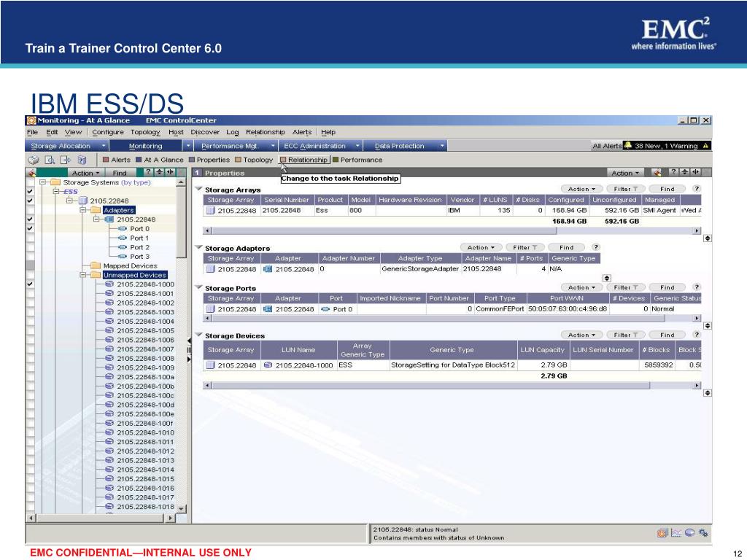
Task: Switch to the Topology task
Action: pyautogui.click(x=254, y=160)
